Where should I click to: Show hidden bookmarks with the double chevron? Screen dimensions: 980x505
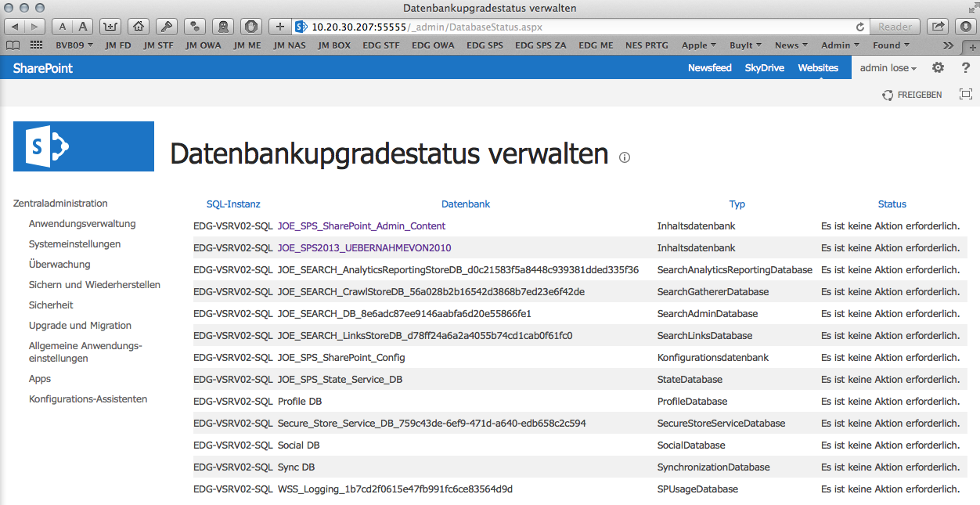coord(948,45)
